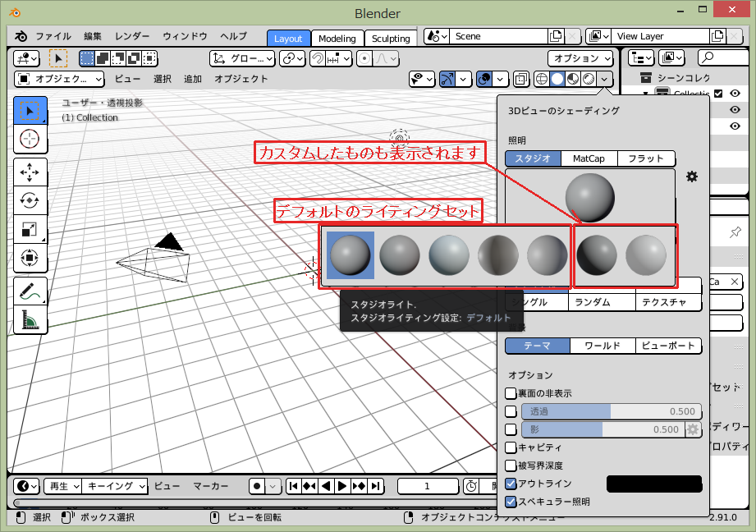
Task: Open the ヘルプ menu
Action: click(234, 36)
